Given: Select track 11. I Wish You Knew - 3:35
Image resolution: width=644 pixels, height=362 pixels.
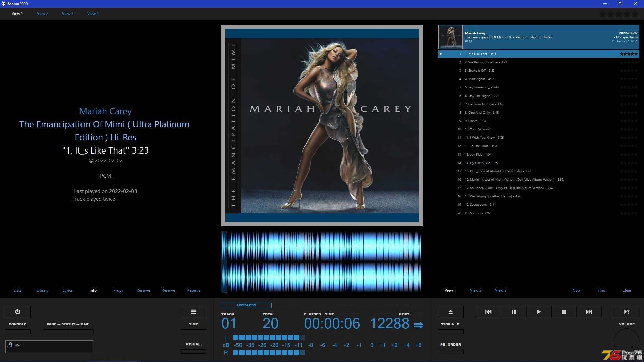Looking at the screenshot, I should 538,137.
